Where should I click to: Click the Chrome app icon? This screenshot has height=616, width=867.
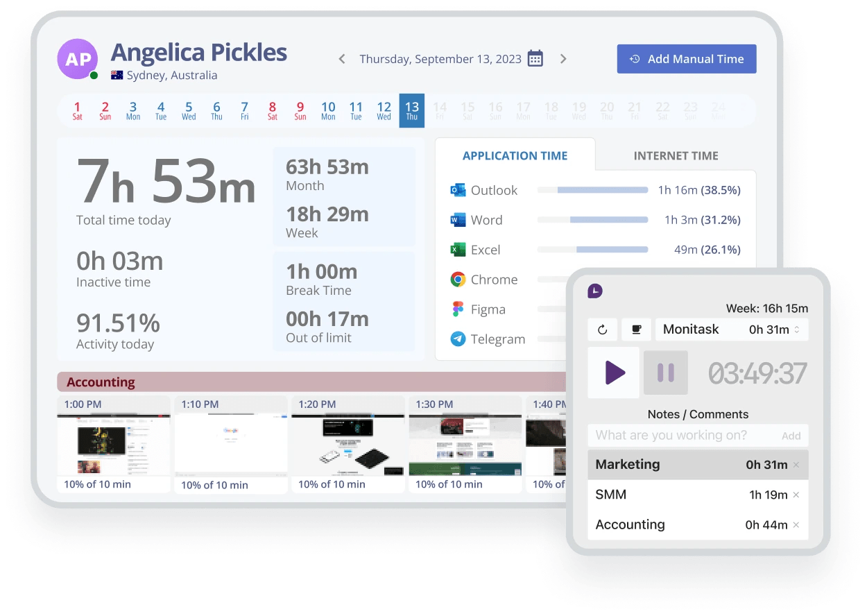(x=457, y=280)
